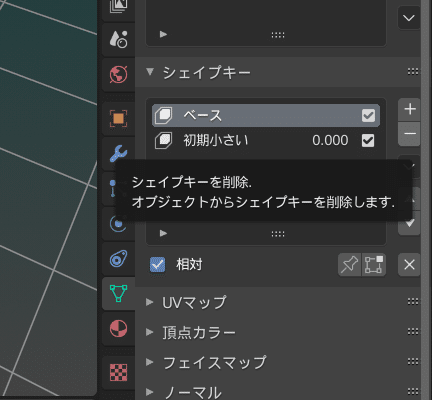Click the 頂点カラー panel title text

tap(199, 332)
